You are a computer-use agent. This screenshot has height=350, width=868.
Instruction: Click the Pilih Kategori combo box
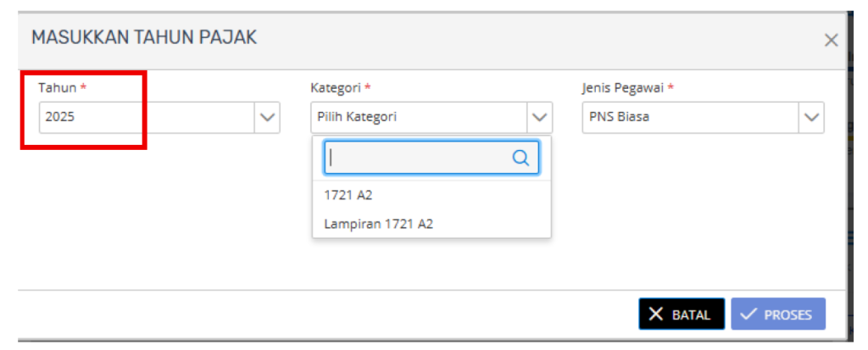pyautogui.click(x=419, y=117)
